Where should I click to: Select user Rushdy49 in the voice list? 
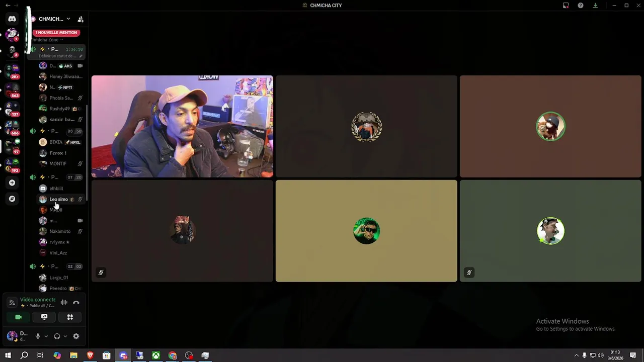tap(60, 109)
